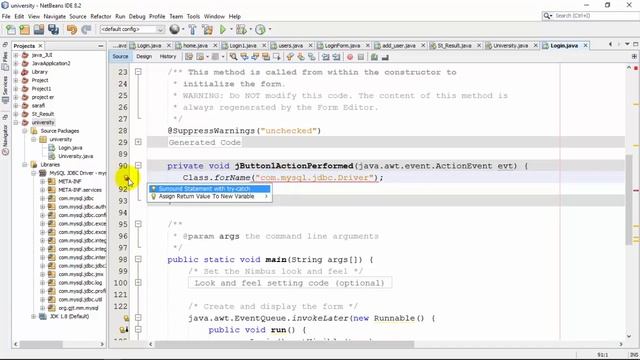Screen dimensions: 640x360
Task: Open the Profile Project dropdown arrow
Action: pos(269,29)
